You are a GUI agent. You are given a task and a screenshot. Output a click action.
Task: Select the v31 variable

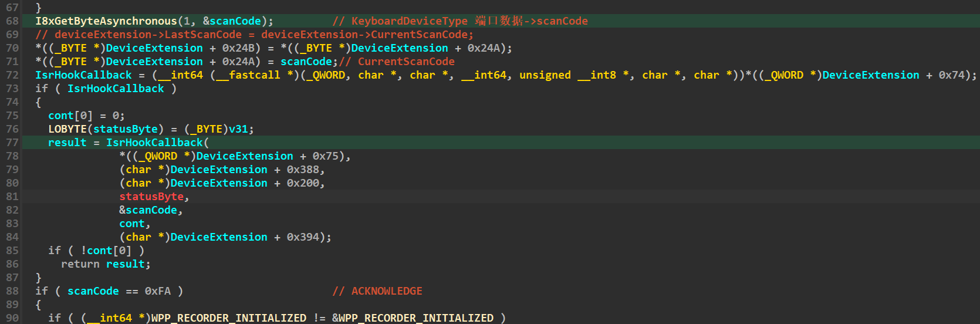tap(238, 129)
